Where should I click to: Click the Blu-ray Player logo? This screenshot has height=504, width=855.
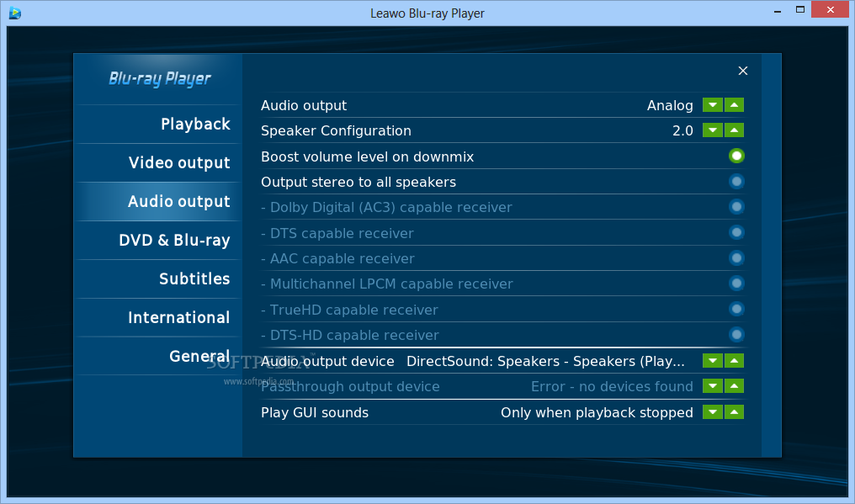coord(160,79)
